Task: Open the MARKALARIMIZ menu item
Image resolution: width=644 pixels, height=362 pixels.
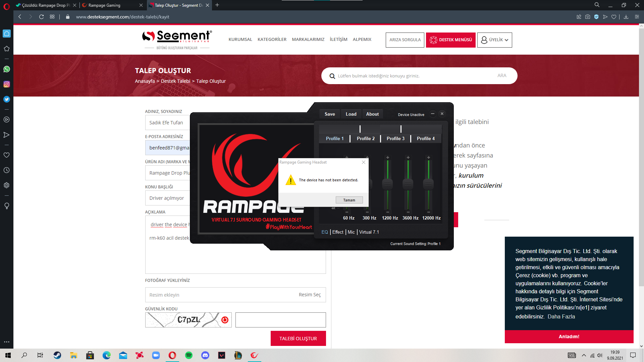Action: (x=308, y=40)
